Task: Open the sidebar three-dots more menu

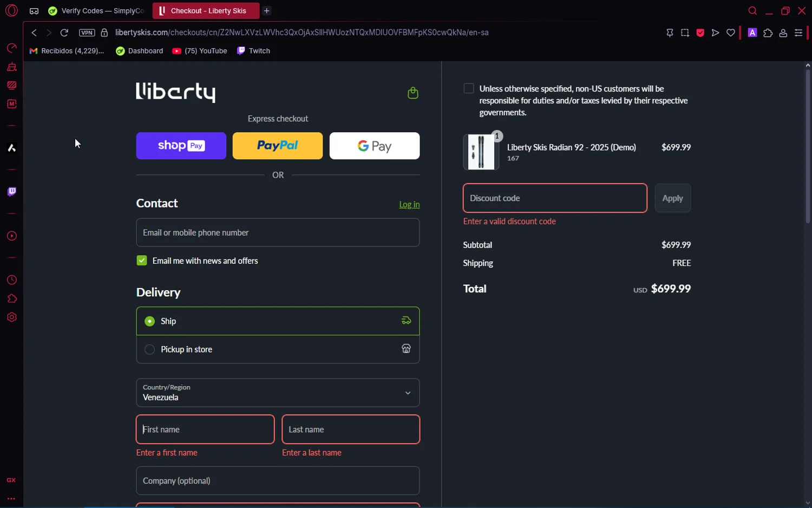Action: click(x=11, y=499)
